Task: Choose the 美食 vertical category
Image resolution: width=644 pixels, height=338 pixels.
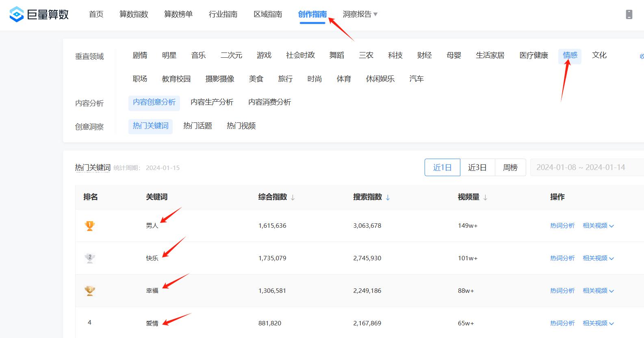Action: [256, 79]
